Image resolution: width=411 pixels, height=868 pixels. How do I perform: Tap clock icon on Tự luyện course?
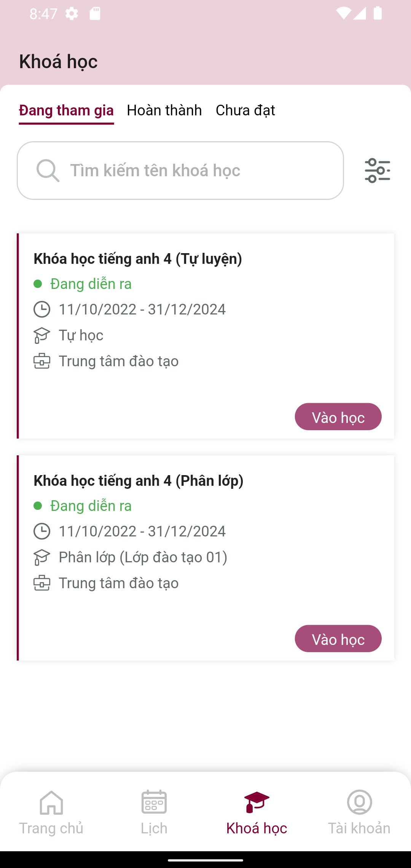(42, 309)
